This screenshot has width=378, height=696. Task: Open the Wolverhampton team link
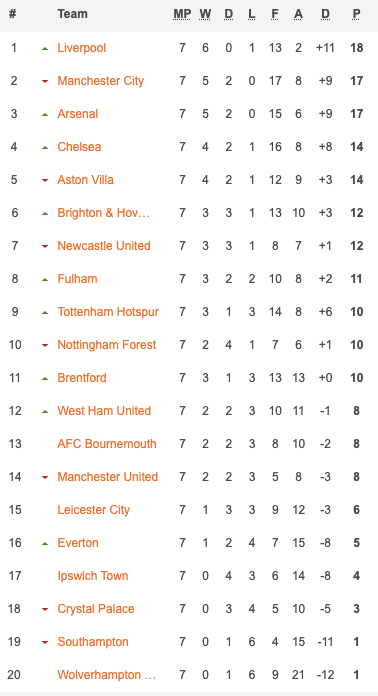point(106,675)
